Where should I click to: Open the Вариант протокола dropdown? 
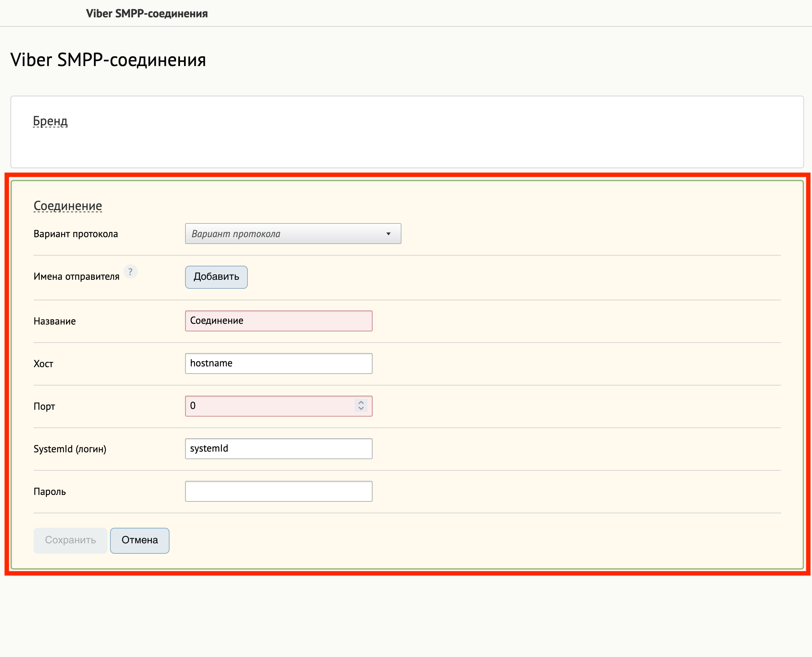pos(293,234)
